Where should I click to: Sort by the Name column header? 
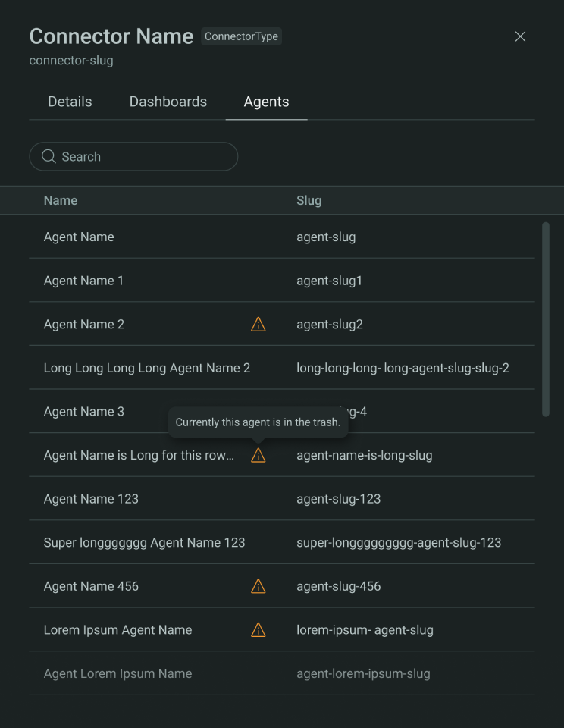(61, 200)
